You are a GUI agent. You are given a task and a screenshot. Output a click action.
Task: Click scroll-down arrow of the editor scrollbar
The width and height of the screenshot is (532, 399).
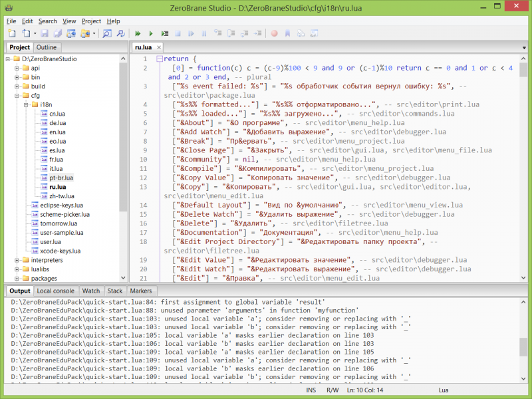click(523, 278)
